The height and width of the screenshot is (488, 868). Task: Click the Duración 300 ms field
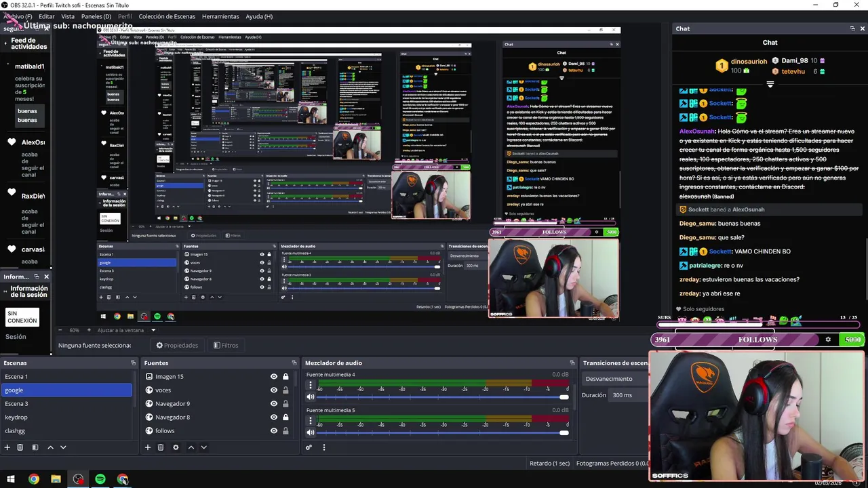coord(629,395)
